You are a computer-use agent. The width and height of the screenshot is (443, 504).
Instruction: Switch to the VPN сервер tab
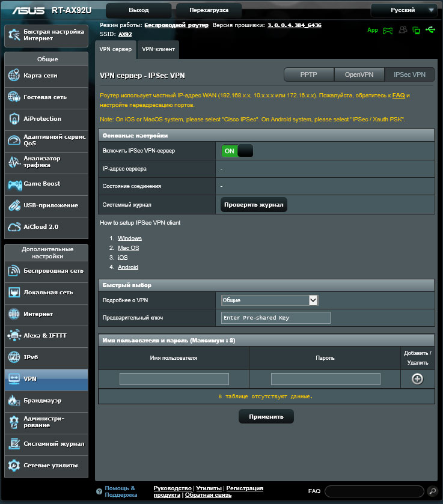pos(115,49)
